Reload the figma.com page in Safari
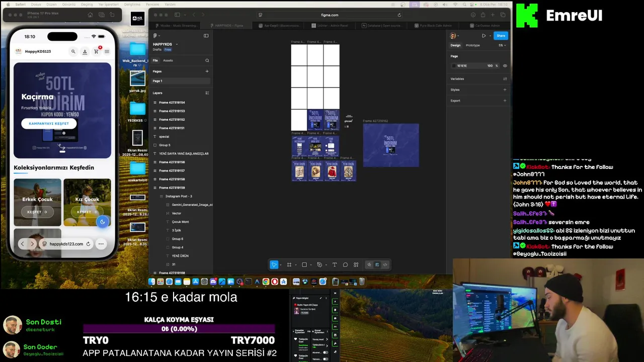 (x=399, y=15)
